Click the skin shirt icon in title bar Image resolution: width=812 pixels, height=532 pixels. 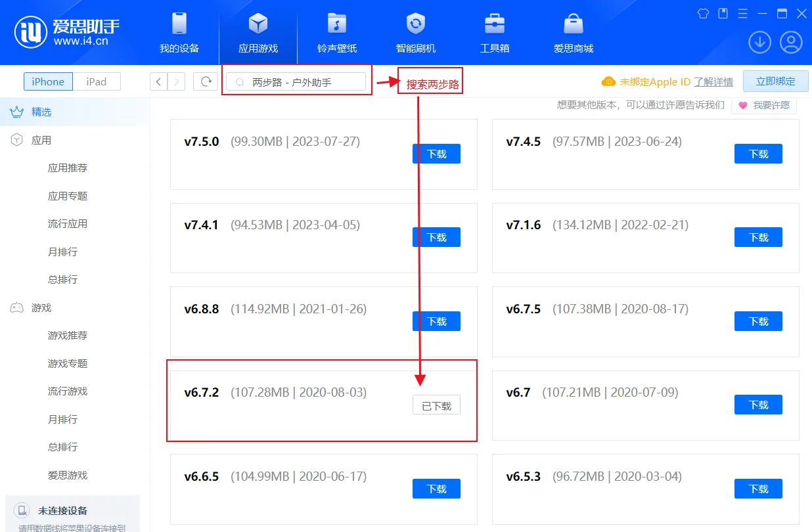704,13
